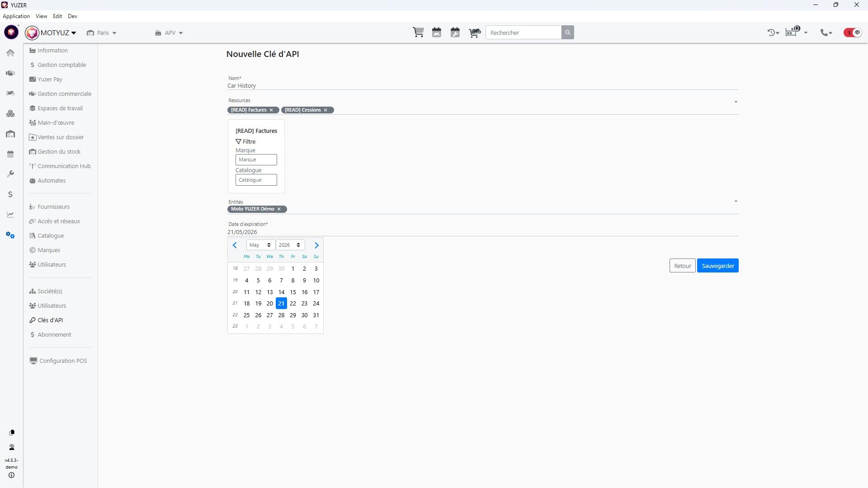Open the Abonnement sidebar item
Screen dimensions: 868x488
54,335
